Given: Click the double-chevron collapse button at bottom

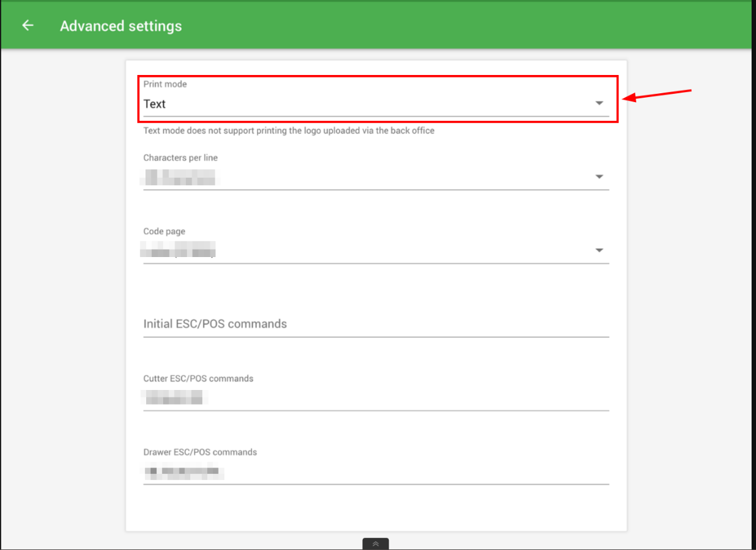Looking at the screenshot, I should (x=375, y=544).
